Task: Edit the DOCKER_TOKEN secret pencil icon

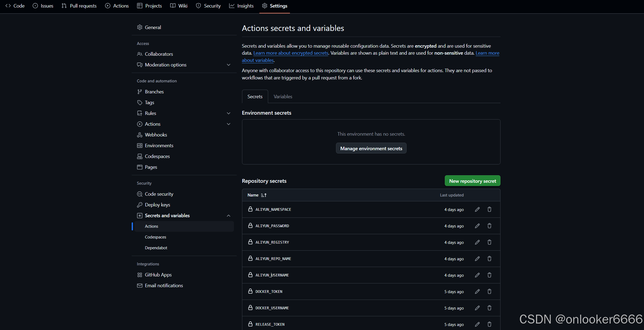Action: (477, 292)
